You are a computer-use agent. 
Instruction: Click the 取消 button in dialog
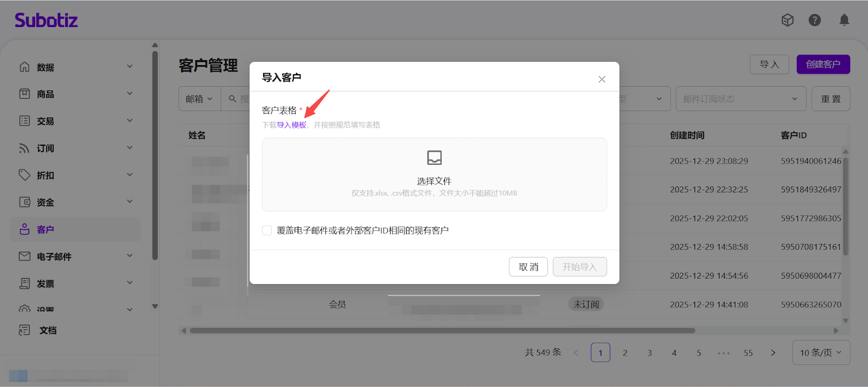528,267
